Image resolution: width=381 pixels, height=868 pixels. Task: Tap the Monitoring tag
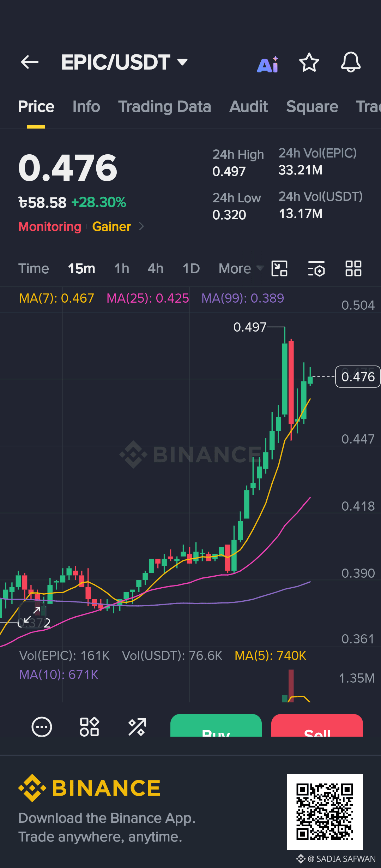pos(50,226)
